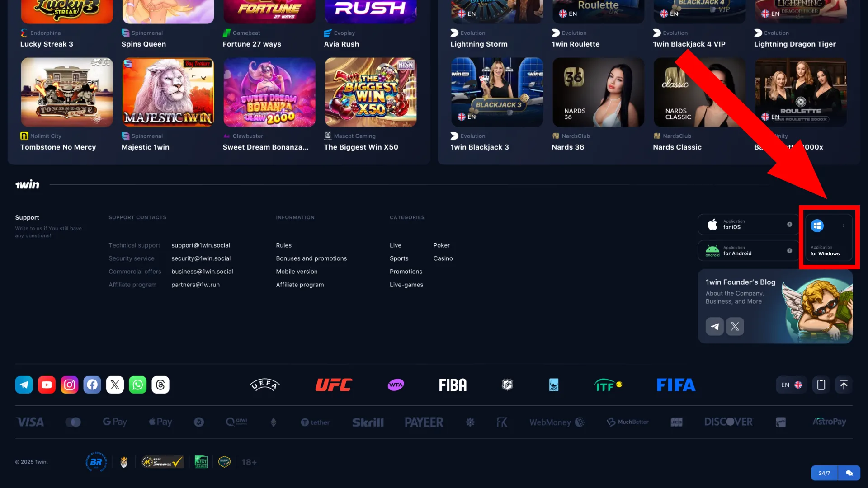Open the Instagram social icon
868x488 pixels.
[x=69, y=385]
